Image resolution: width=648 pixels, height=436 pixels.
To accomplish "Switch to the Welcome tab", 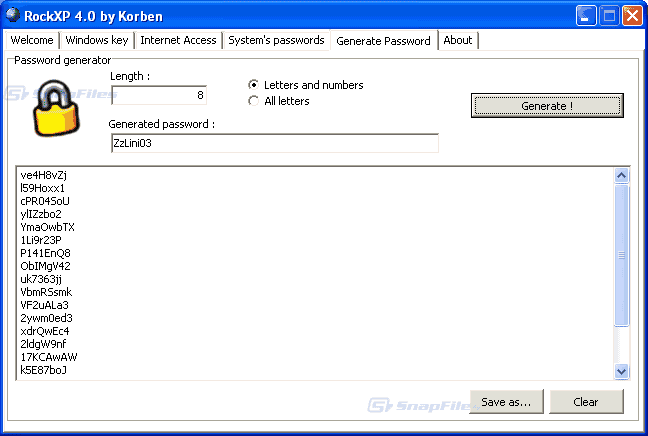I will click(32, 40).
